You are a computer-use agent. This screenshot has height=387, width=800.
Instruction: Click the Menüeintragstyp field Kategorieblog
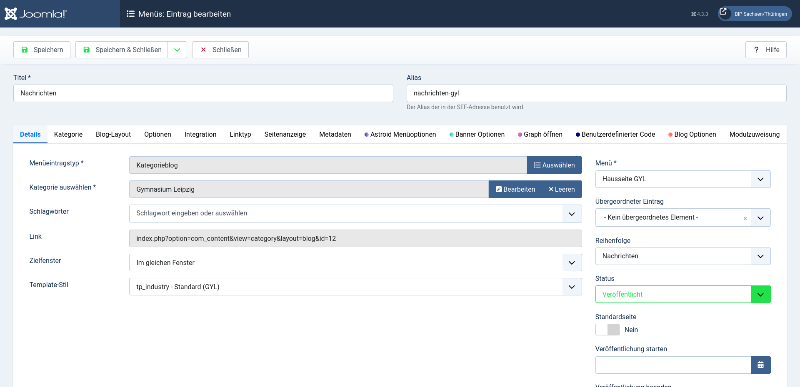coord(328,165)
